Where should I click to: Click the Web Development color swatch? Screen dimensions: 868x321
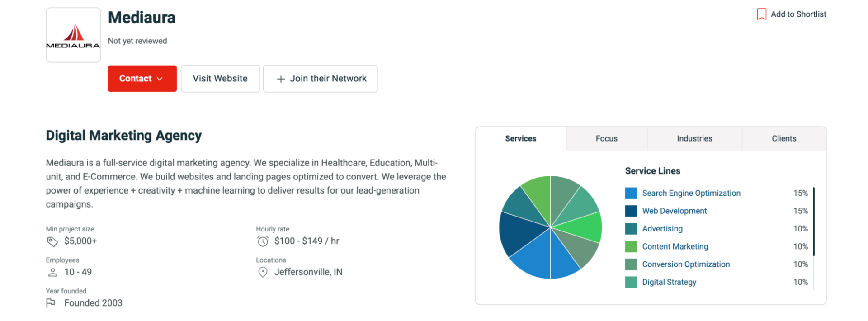click(631, 211)
